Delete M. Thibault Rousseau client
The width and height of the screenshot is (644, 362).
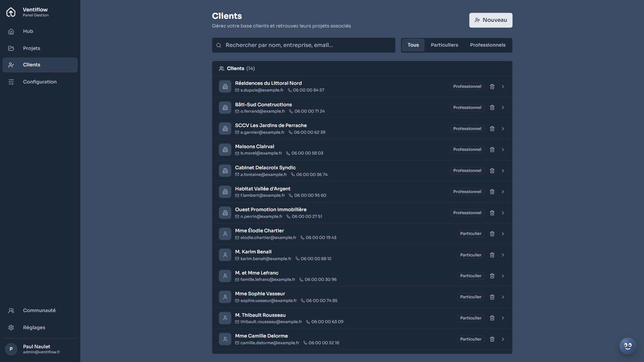click(x=492, y=318)
